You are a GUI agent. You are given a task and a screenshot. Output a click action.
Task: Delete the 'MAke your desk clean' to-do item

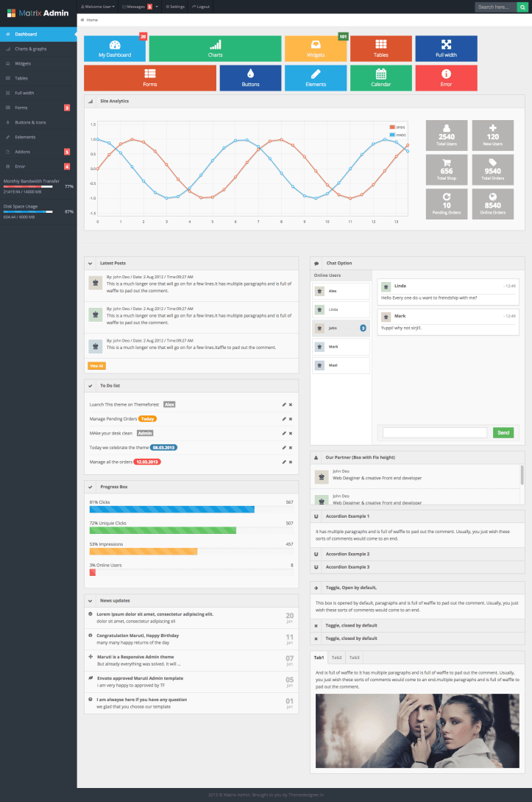pos(291,433)
